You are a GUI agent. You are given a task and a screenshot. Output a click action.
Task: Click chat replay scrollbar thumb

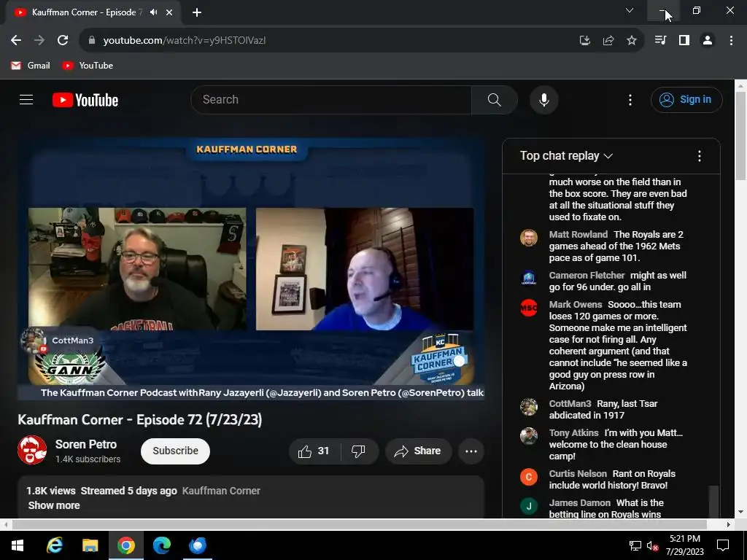tap(713, 500)
